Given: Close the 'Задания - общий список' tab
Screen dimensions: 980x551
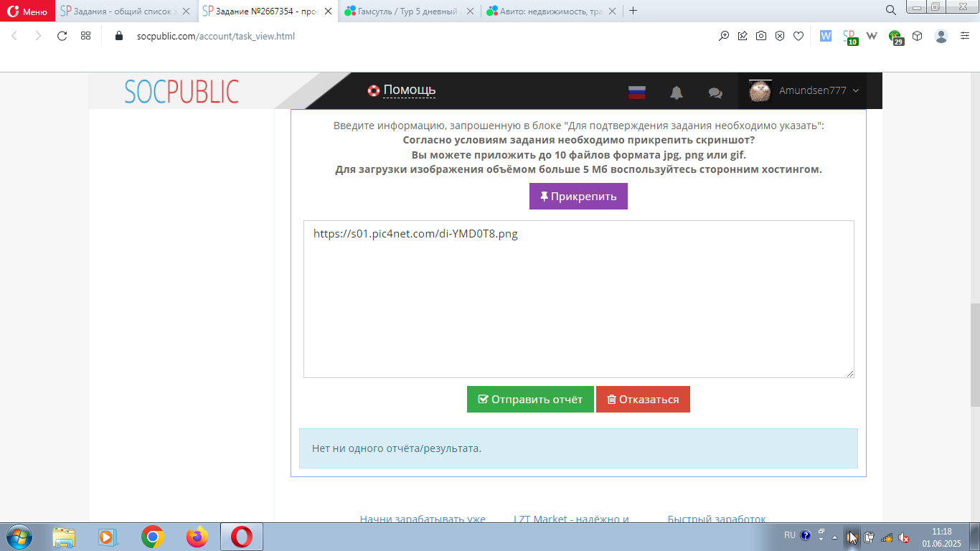Looking at the screenshot, I should pos(187,11).
